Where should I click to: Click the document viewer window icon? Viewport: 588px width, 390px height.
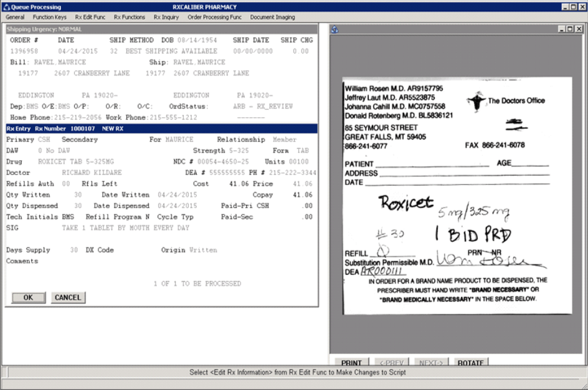click(334, 29)
